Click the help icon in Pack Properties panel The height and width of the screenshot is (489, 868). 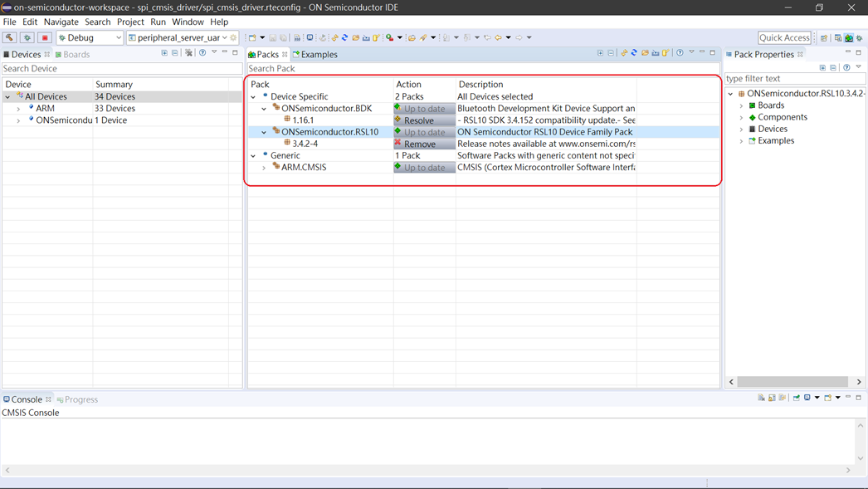tap(846, 67)
